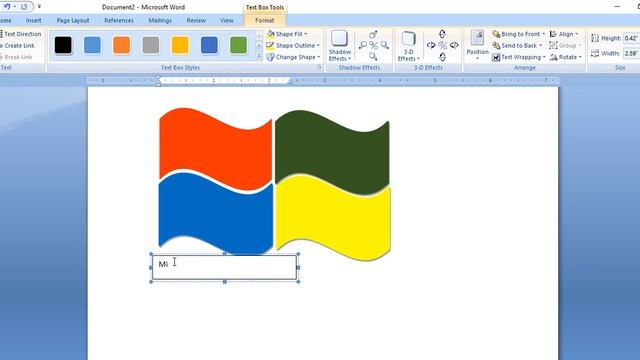
Task: Select the red wavy shape
Action: pyautogui.click(x=215, y=148)
